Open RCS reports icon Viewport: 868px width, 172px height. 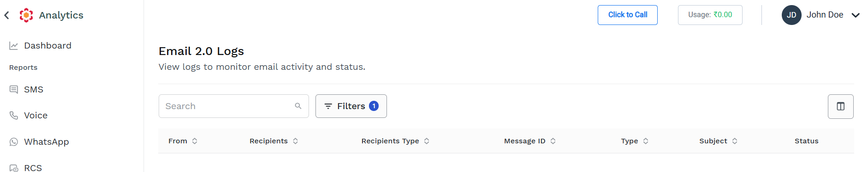pos(14,168)
